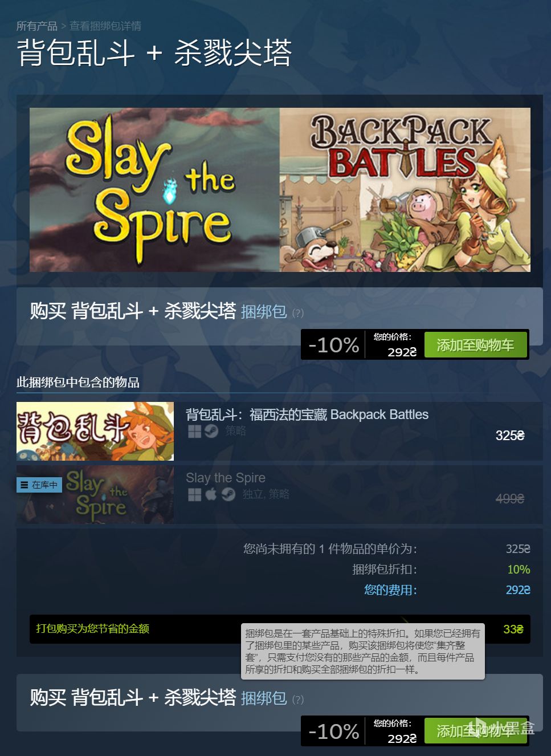Open the 背包乱斗 game thumbnail
Screen dimensions: 551x756
tap(95, 431)
